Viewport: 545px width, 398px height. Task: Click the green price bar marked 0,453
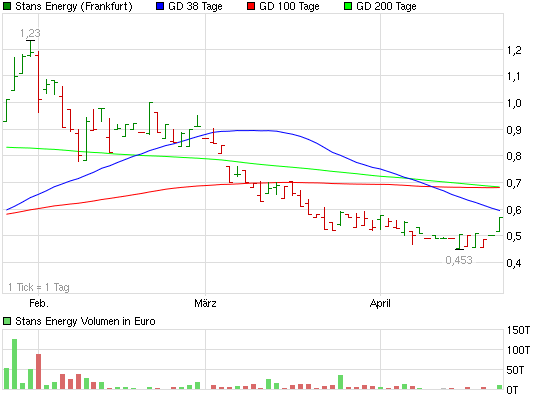[459, 242]
